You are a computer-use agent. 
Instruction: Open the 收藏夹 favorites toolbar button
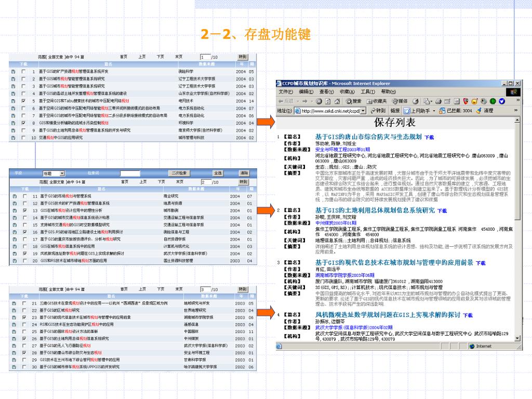377,101
